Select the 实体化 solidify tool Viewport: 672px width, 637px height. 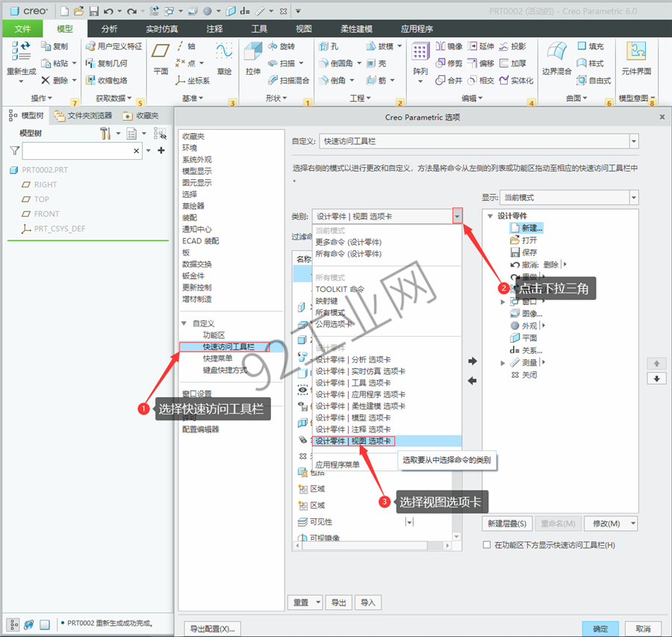pos(517,80)
